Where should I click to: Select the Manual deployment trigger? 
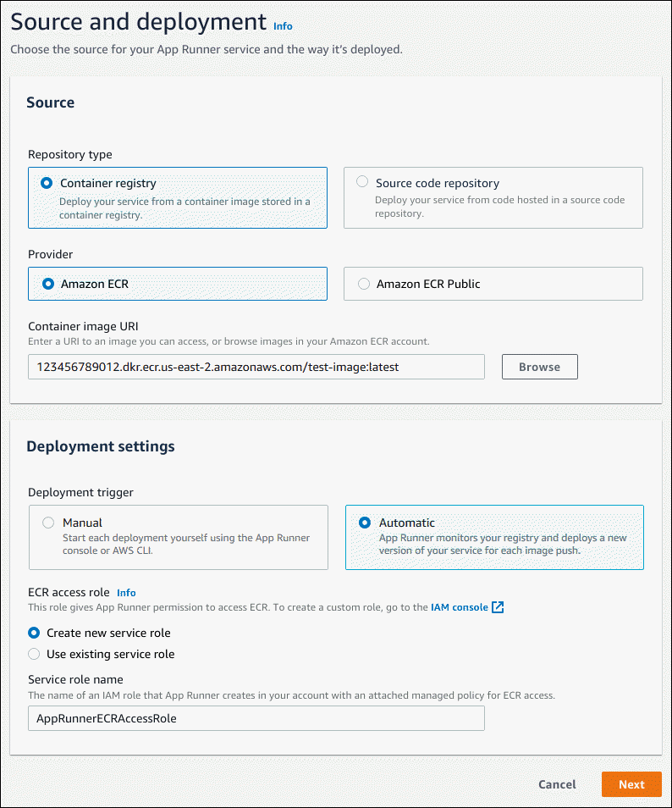[x=48, y=522]
